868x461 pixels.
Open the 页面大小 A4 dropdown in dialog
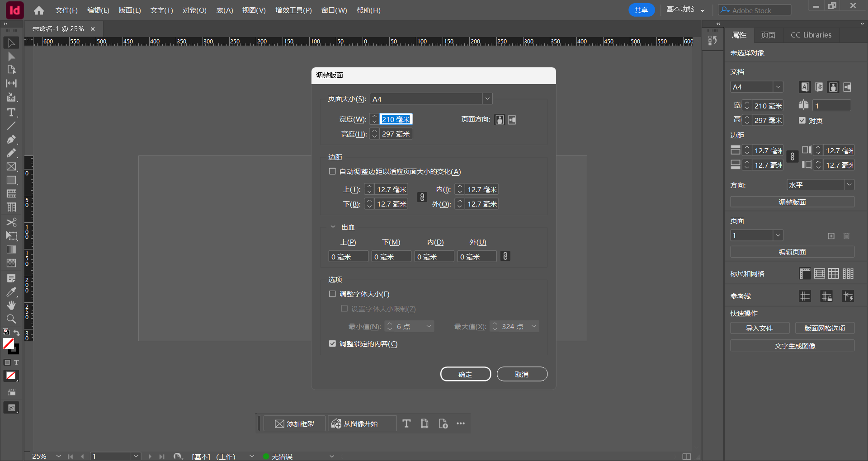[x=487, y=98]
